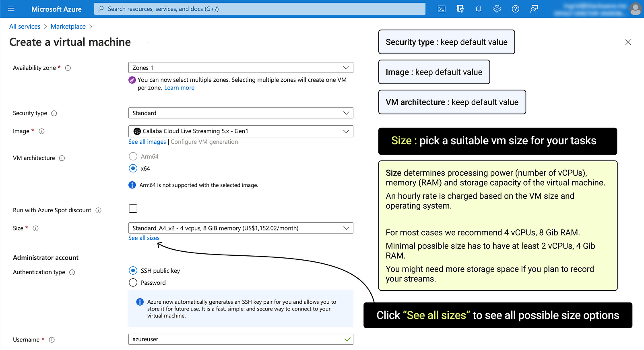Expand the Size dropdown

tap(241, 228)
